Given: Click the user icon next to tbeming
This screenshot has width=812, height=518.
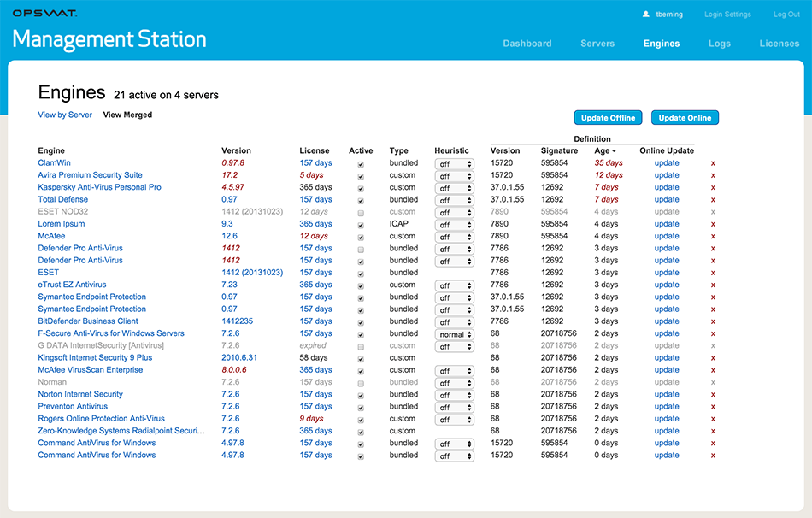Looking at the screenshot, I should click(646, 15).
